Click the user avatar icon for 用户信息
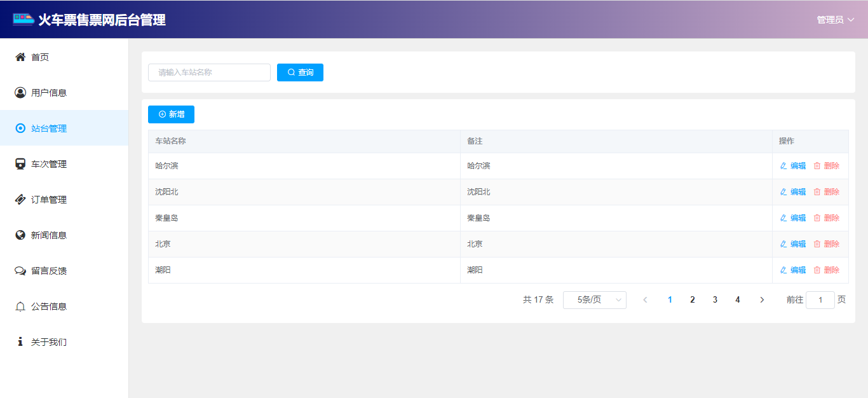868x398 pixels. click(x=20, y=93)
